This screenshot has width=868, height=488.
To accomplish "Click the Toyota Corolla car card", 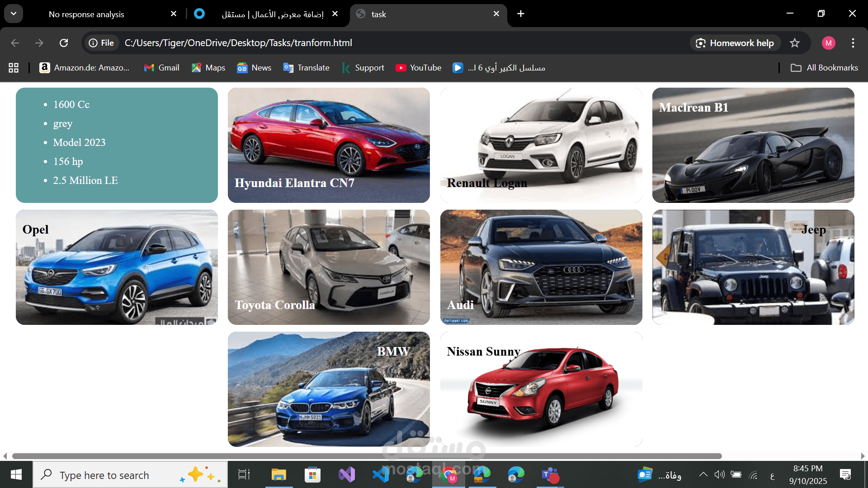I will click(329, 267).
